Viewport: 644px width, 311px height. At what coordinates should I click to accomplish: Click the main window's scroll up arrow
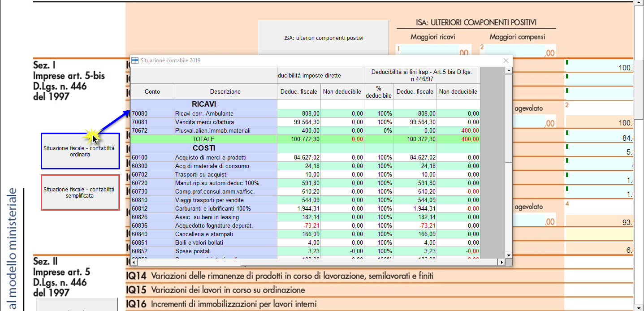coord(640,4)
